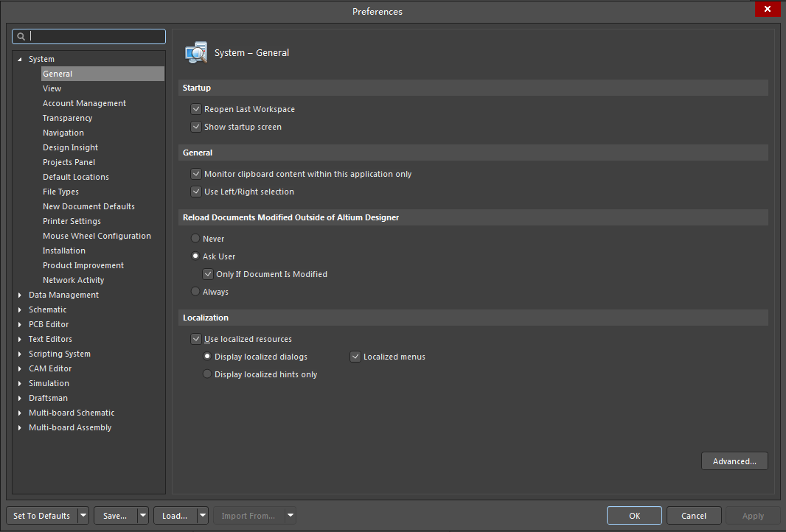Open the Printer Settings page

[72, 221]
